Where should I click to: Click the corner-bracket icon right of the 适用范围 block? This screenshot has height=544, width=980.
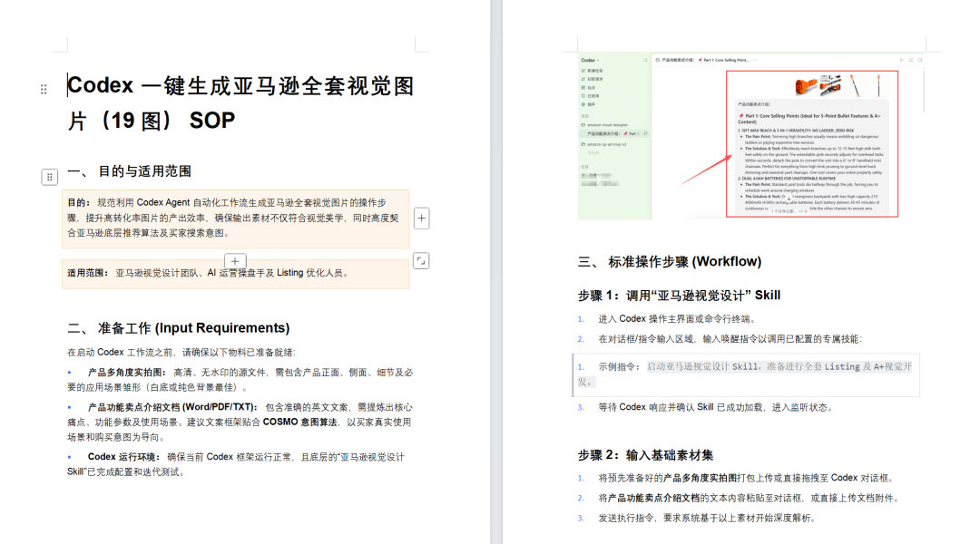click(421, 261)
